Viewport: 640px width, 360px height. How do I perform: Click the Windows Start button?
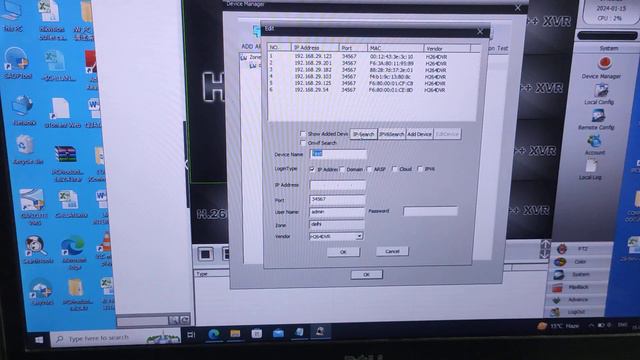[x=39, y=339]
